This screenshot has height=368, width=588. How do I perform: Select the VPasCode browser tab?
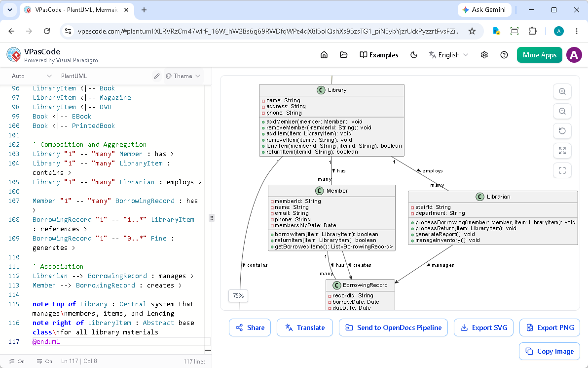click(76, 10)
